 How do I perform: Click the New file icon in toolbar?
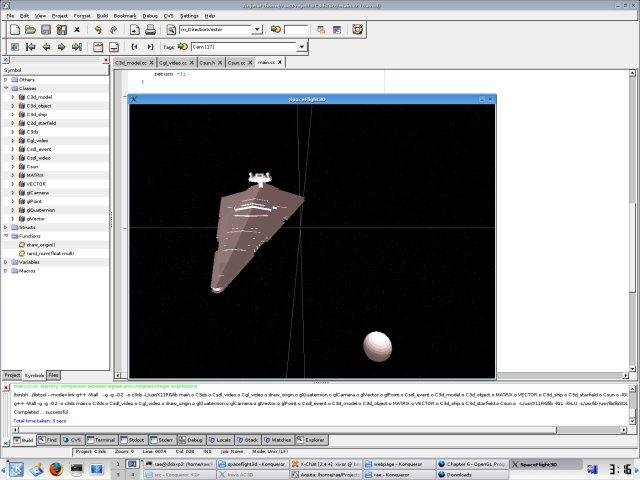point(16,30)
